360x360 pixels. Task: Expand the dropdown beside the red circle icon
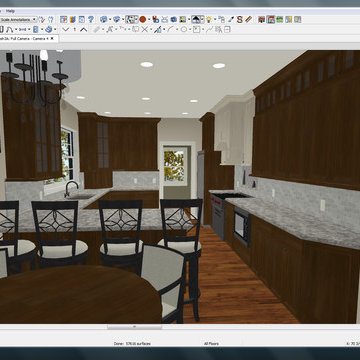pos(149,20)
